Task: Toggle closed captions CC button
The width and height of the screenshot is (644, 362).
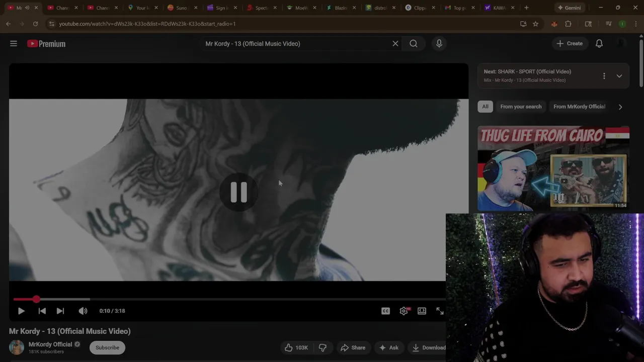Action: tap(386, 311)
